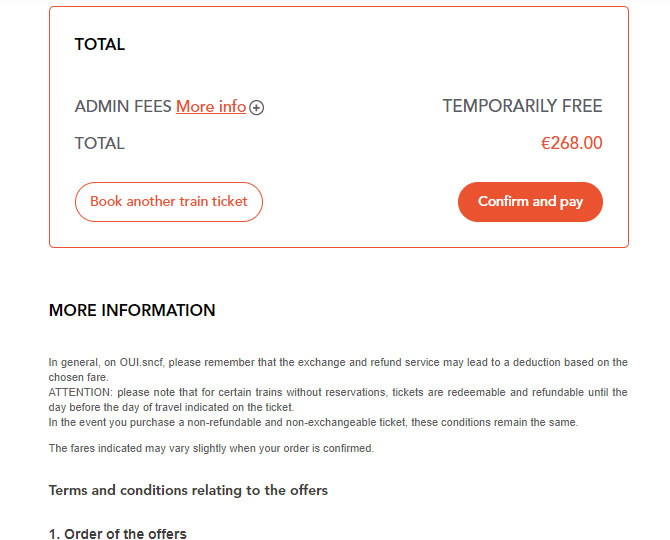670x540 pixels.
Task: Expand admin fees details via plus icon
Action: point(256,107)
